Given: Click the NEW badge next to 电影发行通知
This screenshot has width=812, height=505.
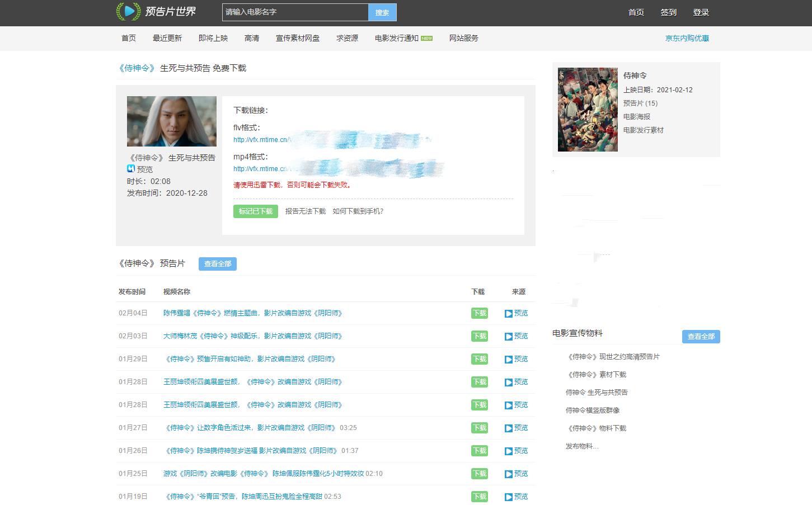Looking at the screenshot, I should click(427, 37).
